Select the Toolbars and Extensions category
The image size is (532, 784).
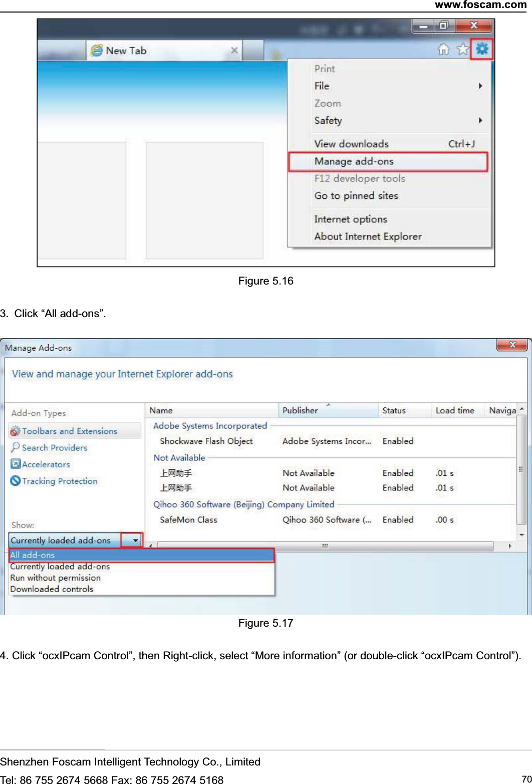(69, 430)
